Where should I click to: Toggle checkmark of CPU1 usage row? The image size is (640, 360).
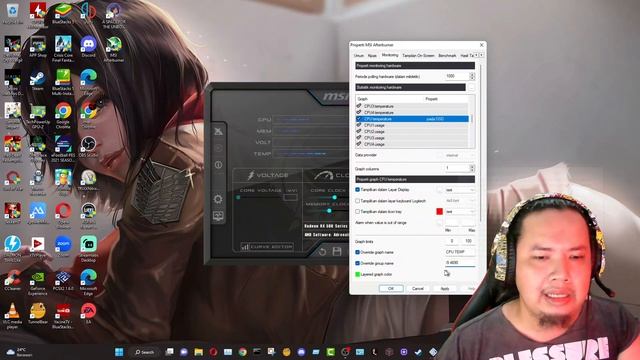359,125
